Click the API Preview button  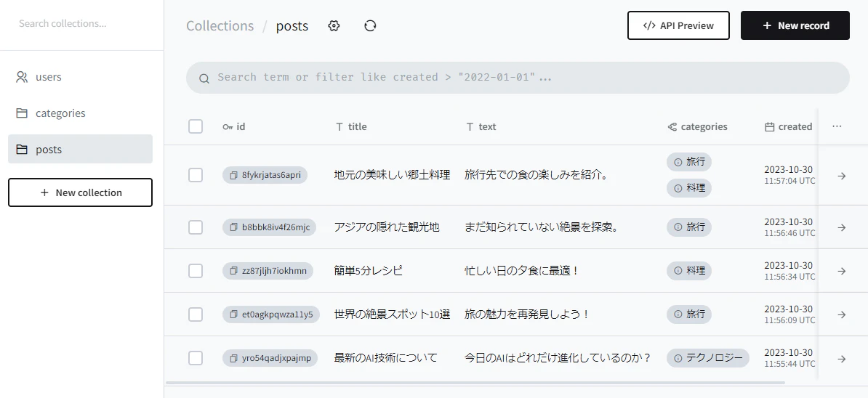(678, 25)
